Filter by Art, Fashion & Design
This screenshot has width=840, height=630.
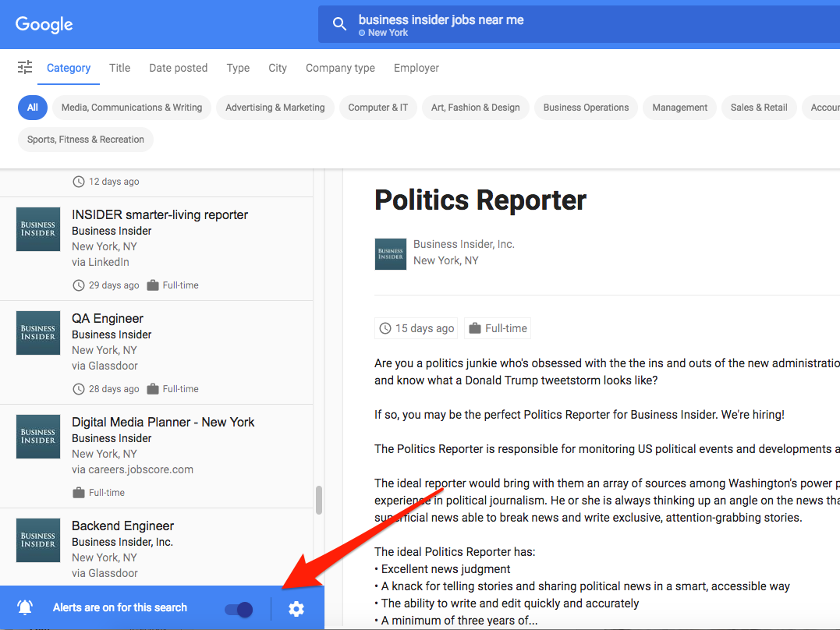click(x=476, y=107)
